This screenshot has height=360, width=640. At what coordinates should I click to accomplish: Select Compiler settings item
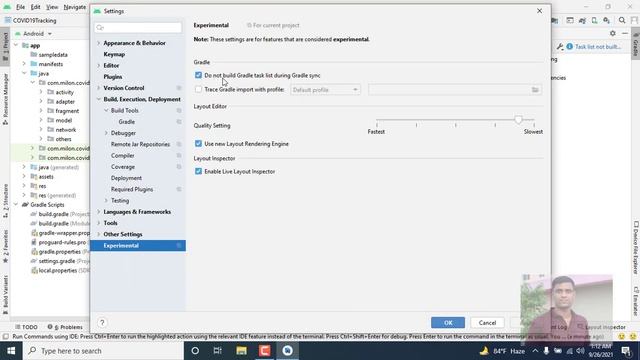pyautogui.click(x=122, y=156)
